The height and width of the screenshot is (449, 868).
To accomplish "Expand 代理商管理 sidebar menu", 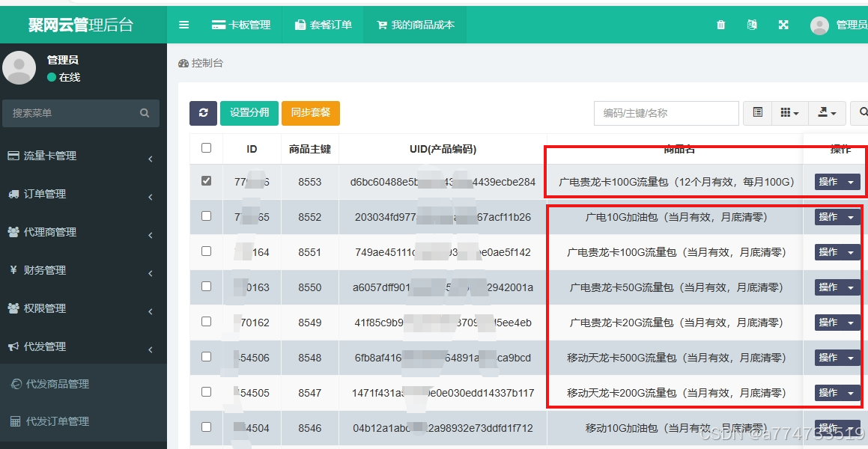I will click(83, 232).
